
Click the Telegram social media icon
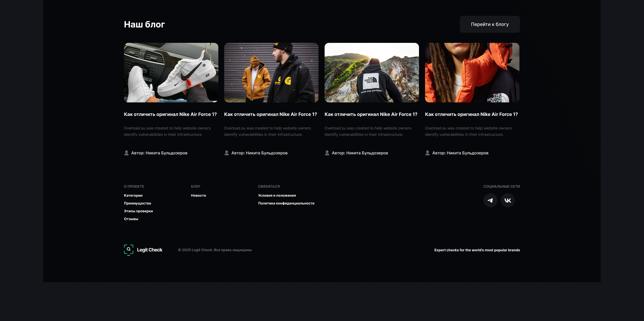click(x=490, y=200)
